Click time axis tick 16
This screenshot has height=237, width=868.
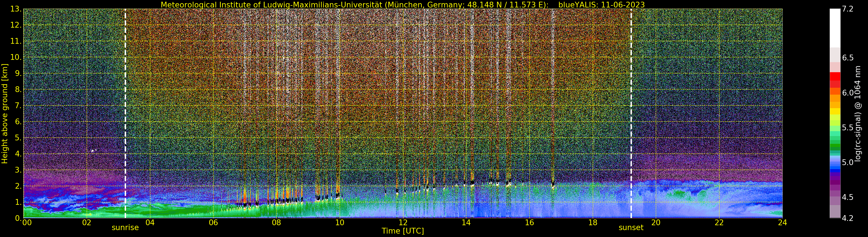pyautogui.click(x=529, y=223)
